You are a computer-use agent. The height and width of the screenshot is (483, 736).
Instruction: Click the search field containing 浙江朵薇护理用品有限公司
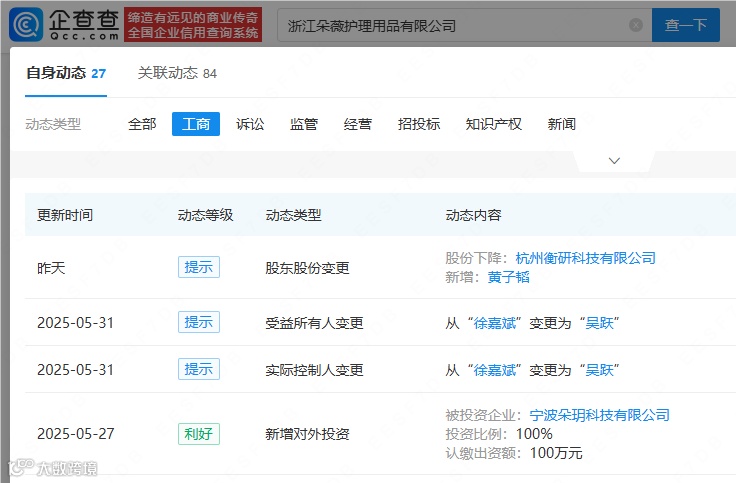click(464, 25)
